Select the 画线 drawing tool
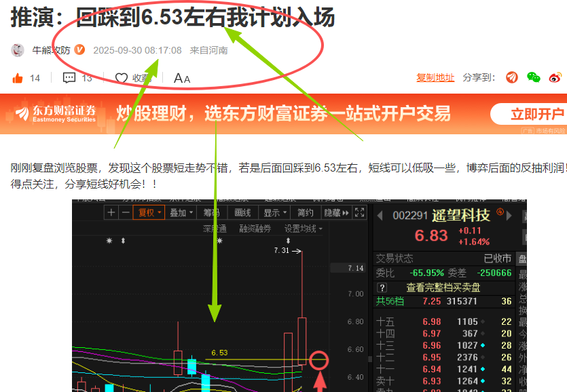The height and width of the screenshot is (392, 567). point(242,212)
